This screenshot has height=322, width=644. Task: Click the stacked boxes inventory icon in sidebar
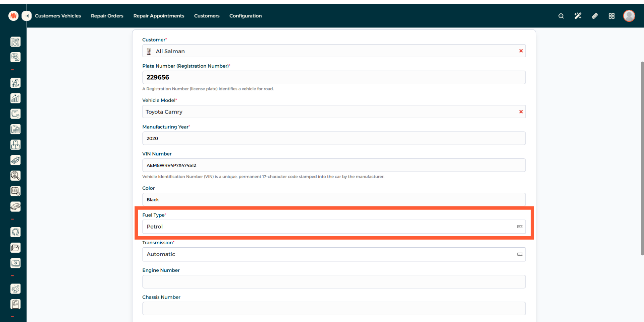tap(15, 145)
